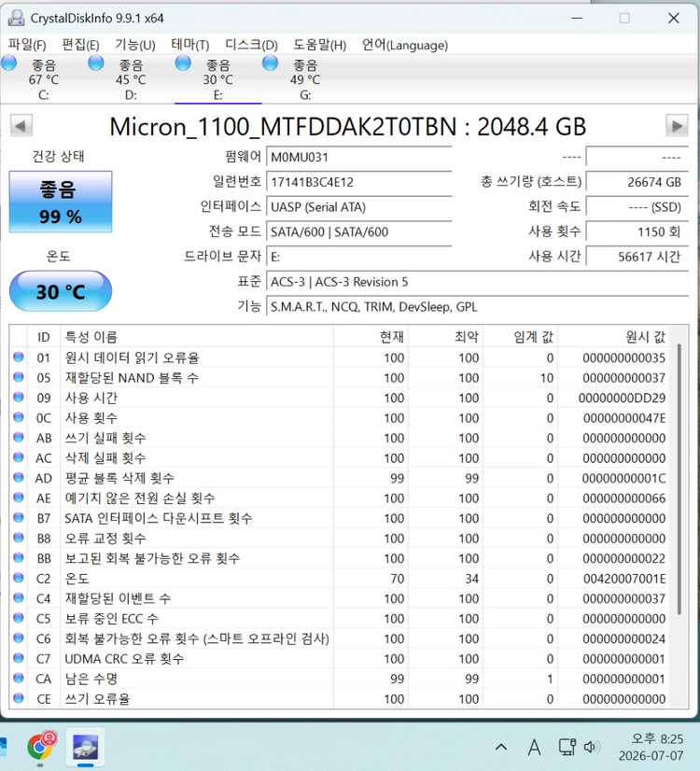Open the 언어(Language) menu

[404, 45]
